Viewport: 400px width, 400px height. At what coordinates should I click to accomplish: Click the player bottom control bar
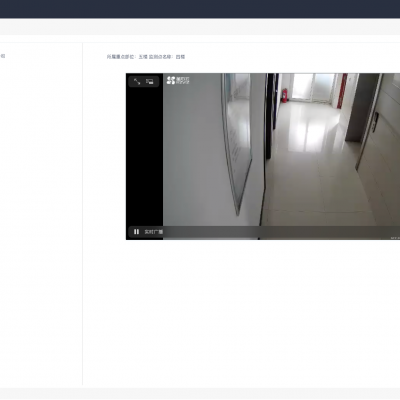[263, 232]
